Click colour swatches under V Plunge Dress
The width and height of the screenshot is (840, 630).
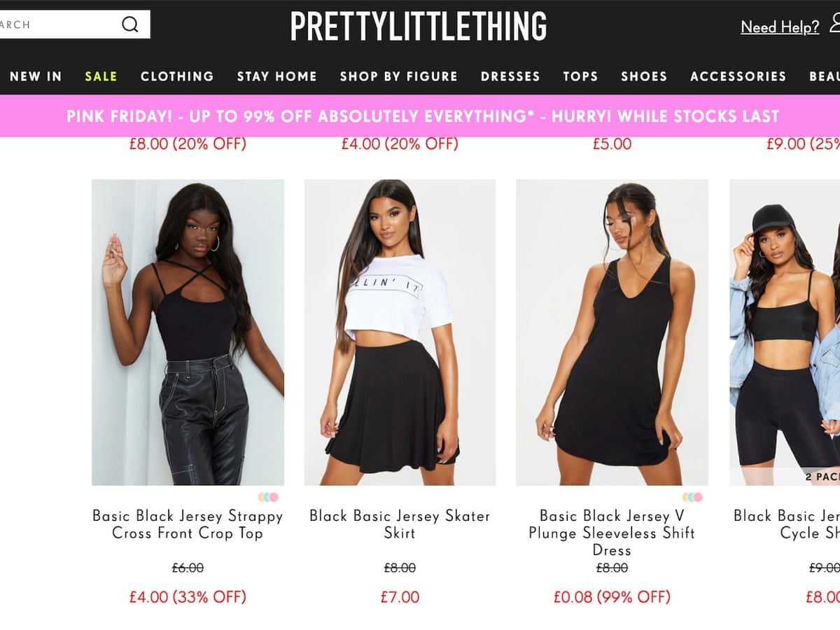[692, 497]
